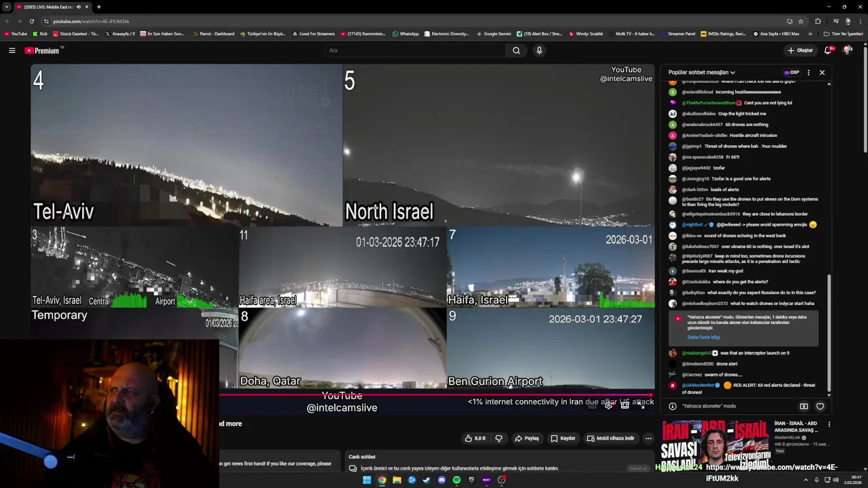Click the browser address bar URL

click(91, 21)
